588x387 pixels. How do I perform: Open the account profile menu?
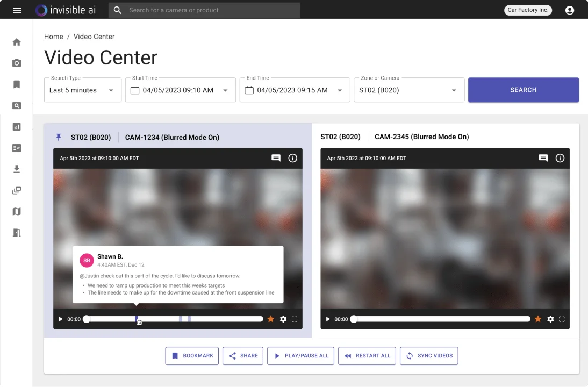click(569, 10)
